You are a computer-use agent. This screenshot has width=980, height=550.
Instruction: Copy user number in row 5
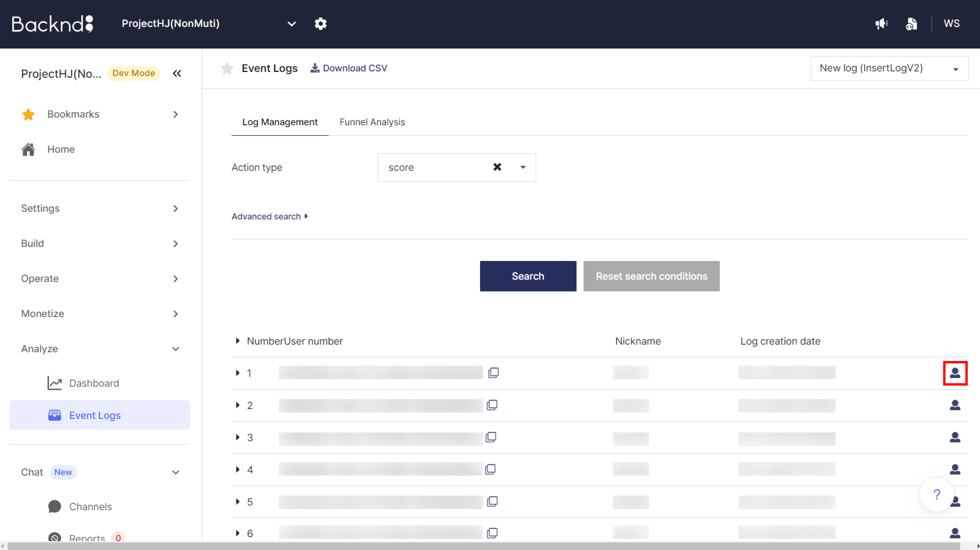coord(492,502)
